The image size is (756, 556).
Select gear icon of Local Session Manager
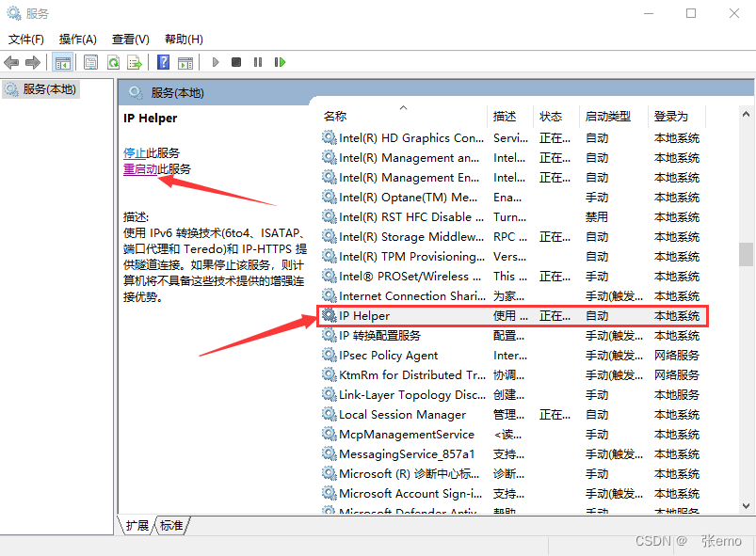pos(330,414)
